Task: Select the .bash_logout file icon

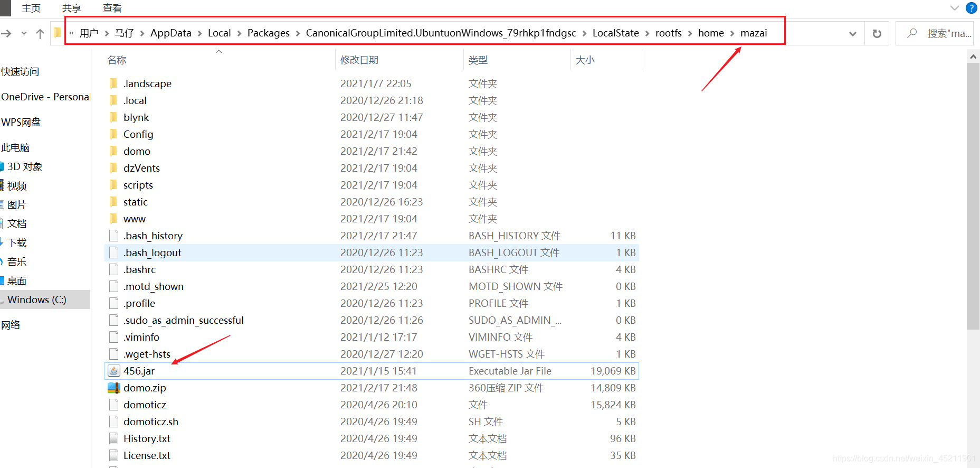Action: coord(113,252)
